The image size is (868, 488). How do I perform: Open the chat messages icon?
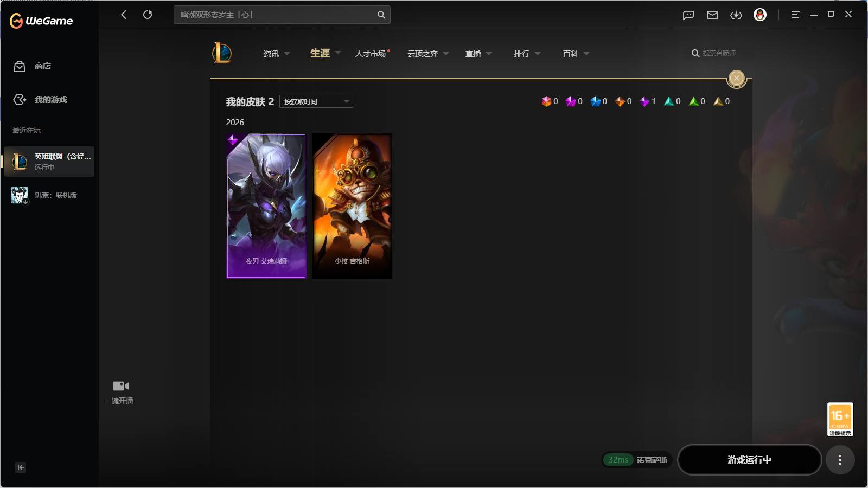688,15
